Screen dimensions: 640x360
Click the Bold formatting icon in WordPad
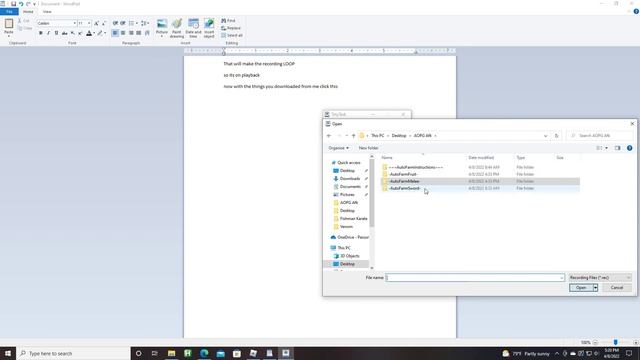40,33
